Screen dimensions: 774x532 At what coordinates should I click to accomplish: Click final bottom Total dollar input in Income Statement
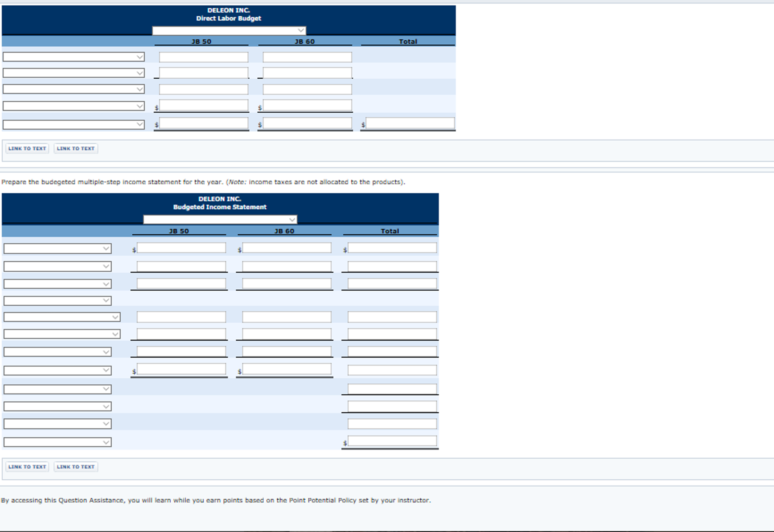pos(392,441)
